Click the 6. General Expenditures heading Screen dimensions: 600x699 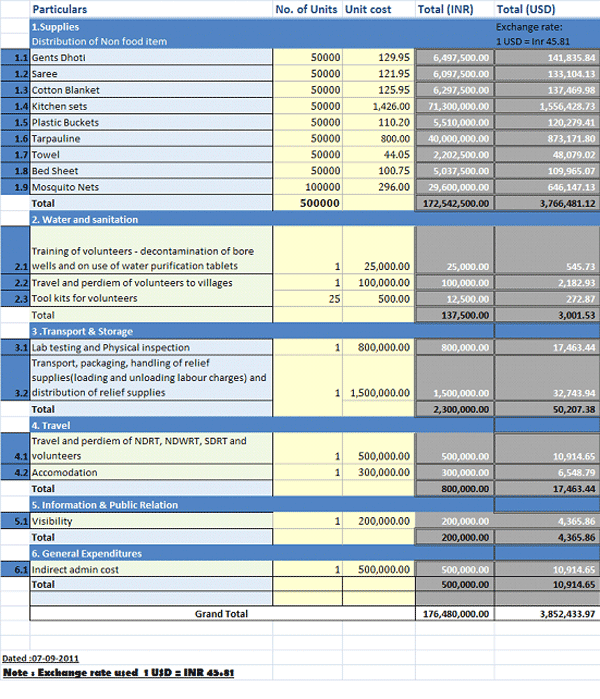[86, 553]
